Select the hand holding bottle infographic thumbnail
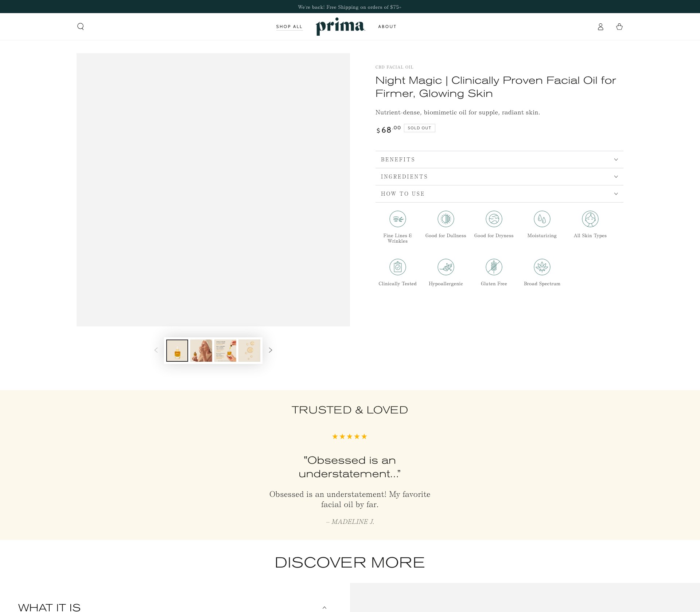 point(225,350)
